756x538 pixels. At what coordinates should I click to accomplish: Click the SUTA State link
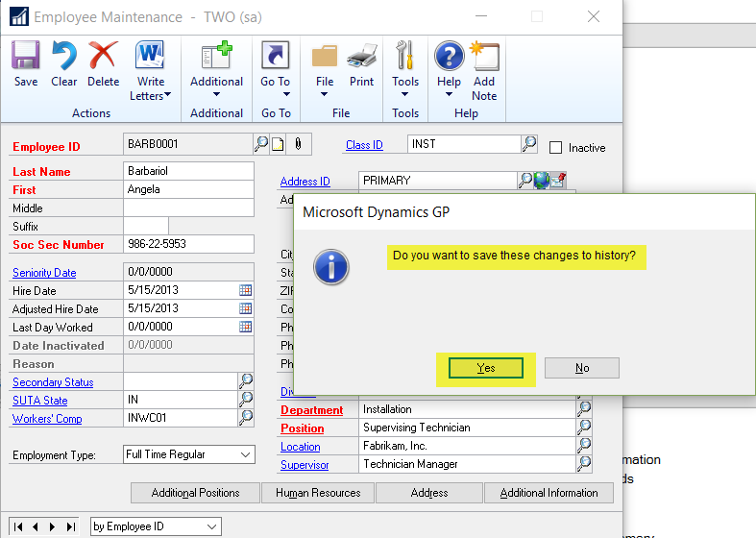pyautogui.click(x=40, y=400)
